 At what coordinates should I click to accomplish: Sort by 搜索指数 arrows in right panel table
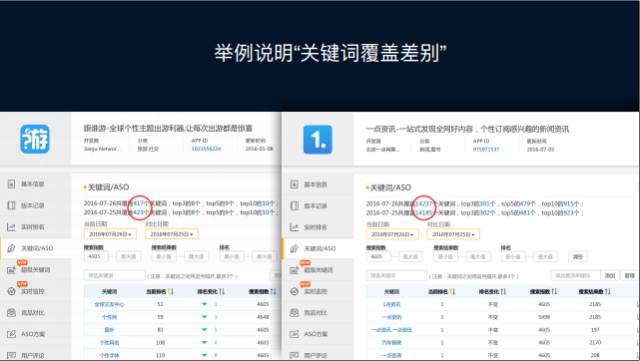click(554, 291)
